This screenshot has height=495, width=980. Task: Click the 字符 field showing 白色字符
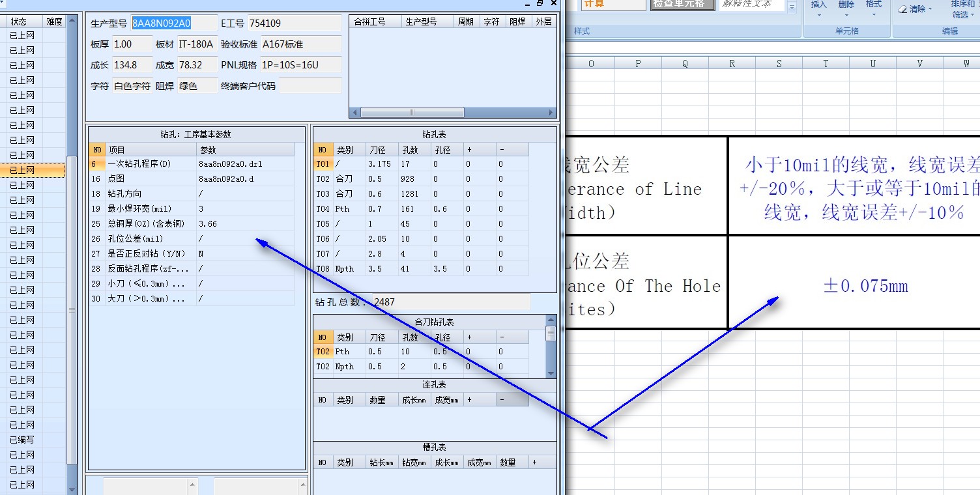click(x=132, y=85)
